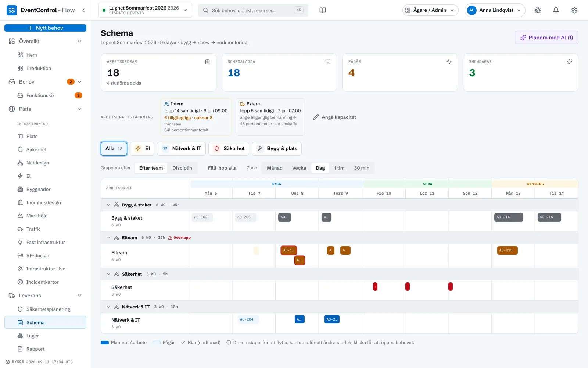Select the Alla 18 filter
Screen dimensions: 588x368
pyautogui.click(x=114, y=149)
